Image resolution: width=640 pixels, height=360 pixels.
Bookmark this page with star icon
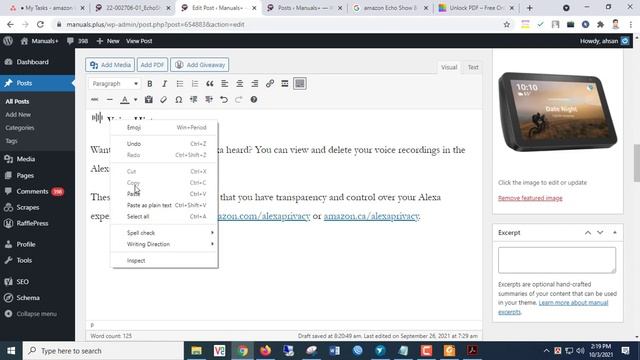coord(507,24)
